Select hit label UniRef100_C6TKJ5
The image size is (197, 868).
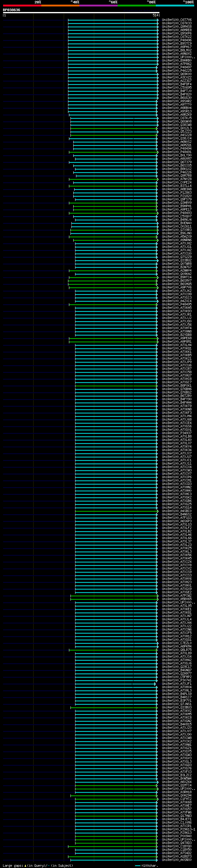[177, 118]
